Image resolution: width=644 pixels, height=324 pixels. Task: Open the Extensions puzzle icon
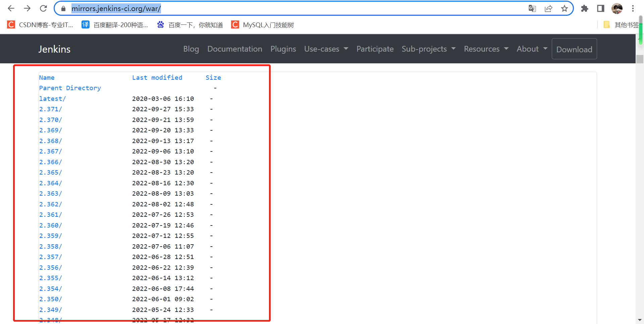pos(585,8)
